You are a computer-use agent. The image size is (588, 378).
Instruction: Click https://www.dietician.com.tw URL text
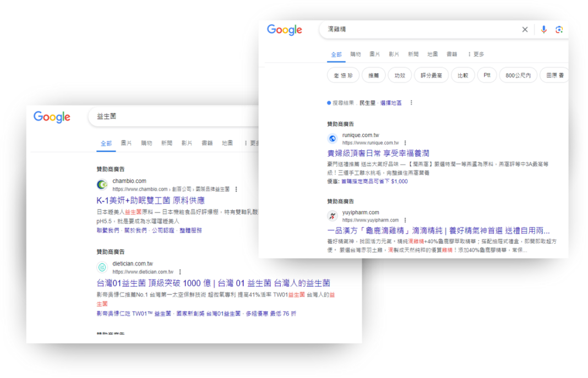pos(143,272)
